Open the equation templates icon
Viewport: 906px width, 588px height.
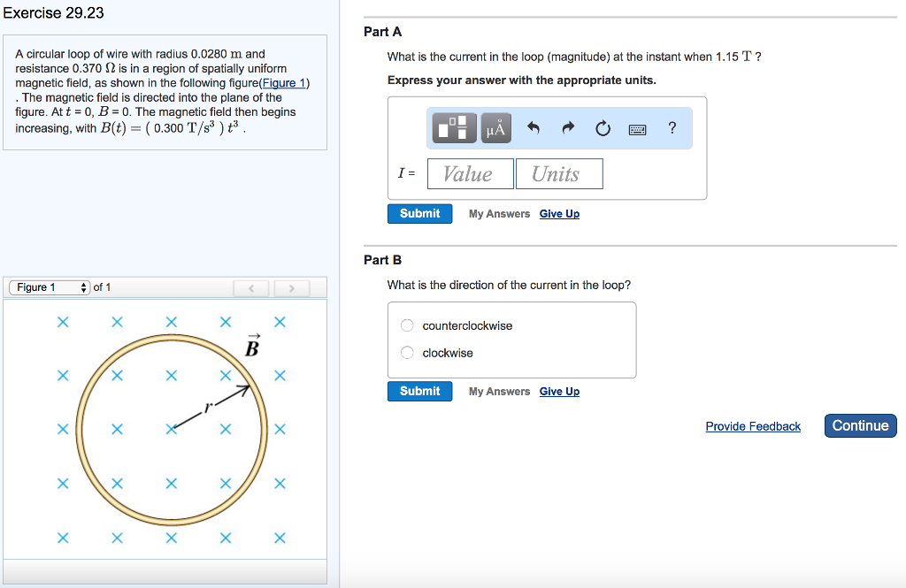(453, 127)
